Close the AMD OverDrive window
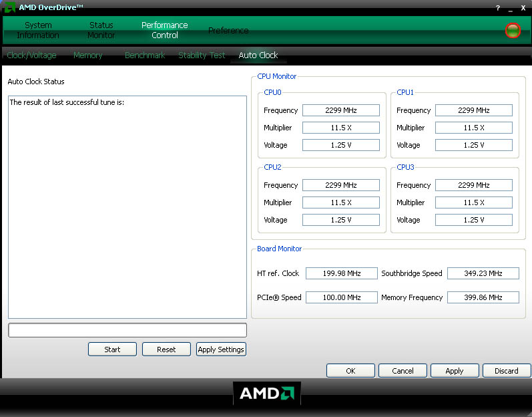Viewport: 532px width, 417px height. pyautogui.click(x=523, y=8)
